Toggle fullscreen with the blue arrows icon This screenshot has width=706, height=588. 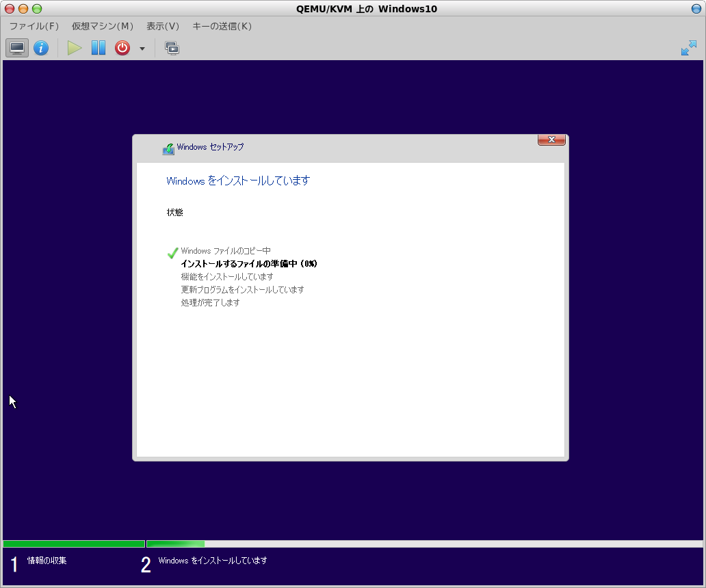point(688,48)
